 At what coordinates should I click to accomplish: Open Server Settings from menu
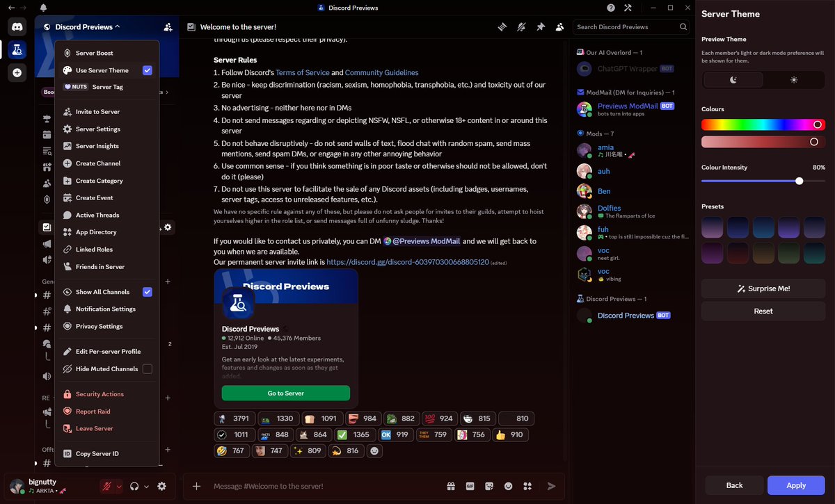point(107,129)
